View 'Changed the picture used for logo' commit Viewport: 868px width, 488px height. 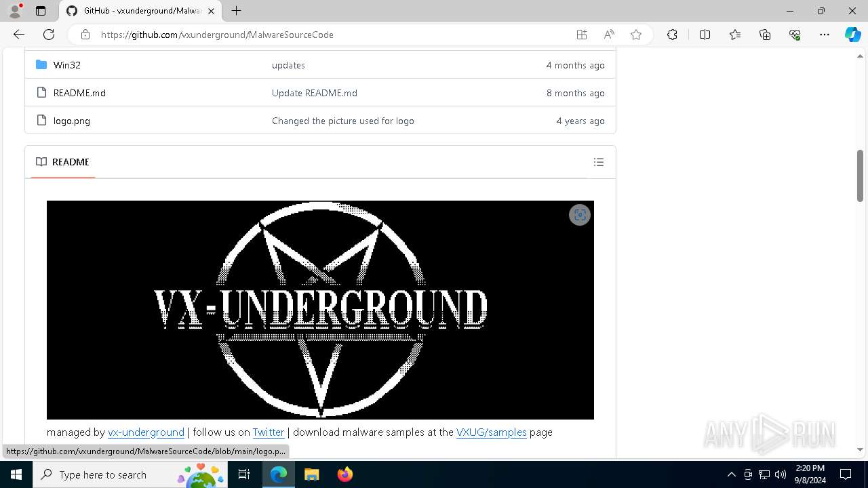click(343, 121)
